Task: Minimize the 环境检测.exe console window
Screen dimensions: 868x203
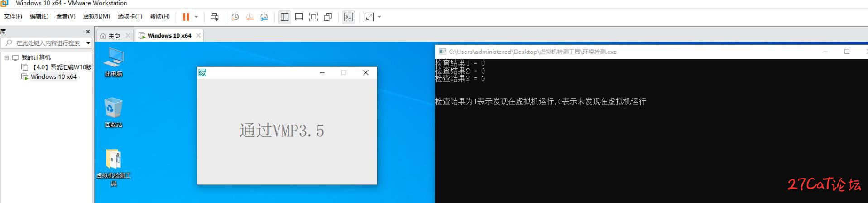Action: [x=825, y=52]
